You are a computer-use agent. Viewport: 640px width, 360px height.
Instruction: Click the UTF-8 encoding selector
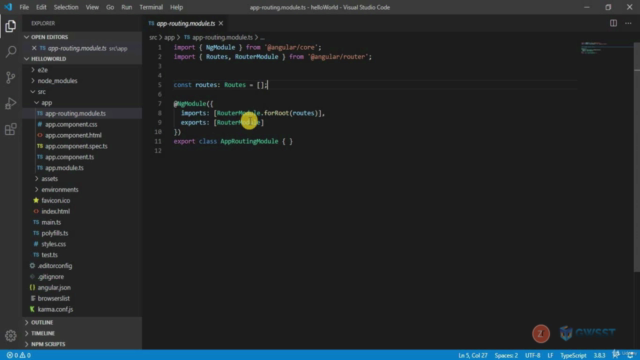(x=532, y=356)
